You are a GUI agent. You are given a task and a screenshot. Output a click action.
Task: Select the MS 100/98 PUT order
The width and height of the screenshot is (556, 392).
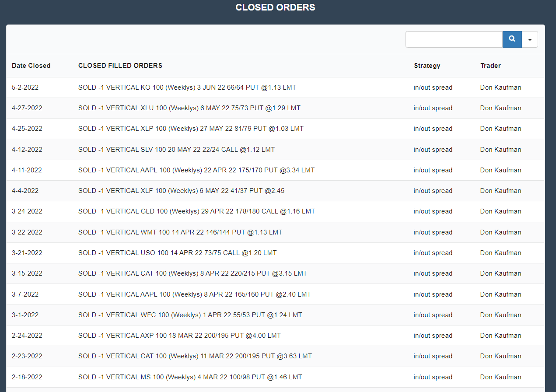190,377
